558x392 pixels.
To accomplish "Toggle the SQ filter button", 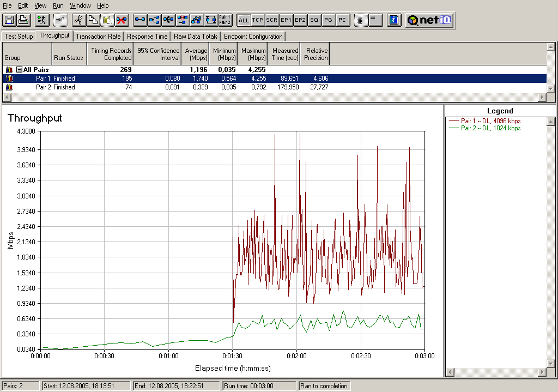I will coord(314,20).
